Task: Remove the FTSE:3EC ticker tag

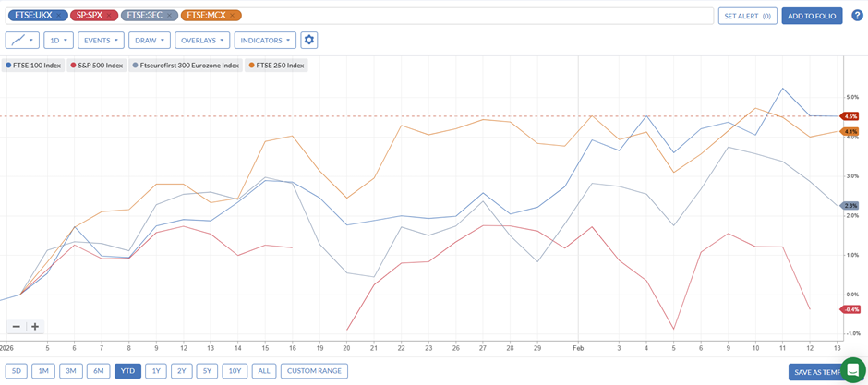Action: coord(170,16)
